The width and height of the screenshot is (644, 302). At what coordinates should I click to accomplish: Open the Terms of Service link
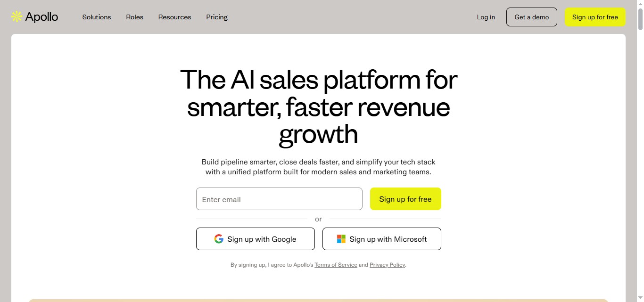tap(336, 265)
